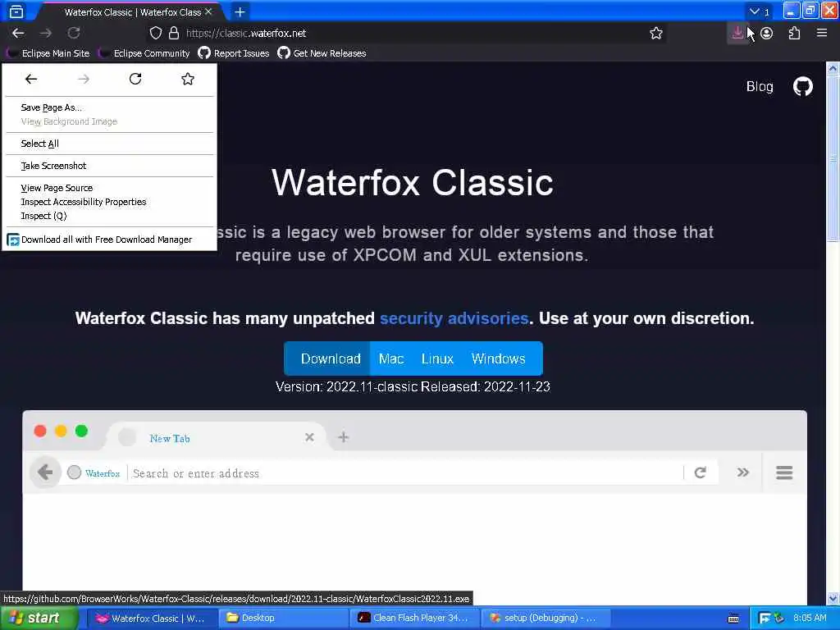Open Eclipse Main Site bookmark
This screenshot has width=840, height=630.
pos(48,53)
